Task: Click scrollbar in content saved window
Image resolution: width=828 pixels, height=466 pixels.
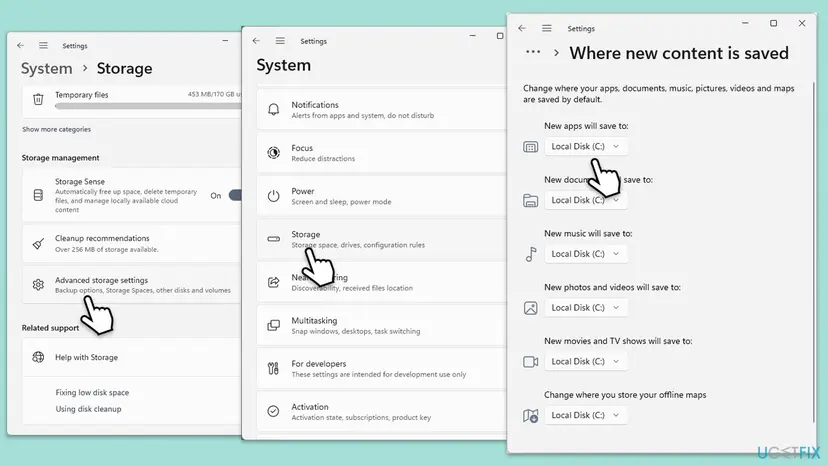Action: (x=814, y=253)
